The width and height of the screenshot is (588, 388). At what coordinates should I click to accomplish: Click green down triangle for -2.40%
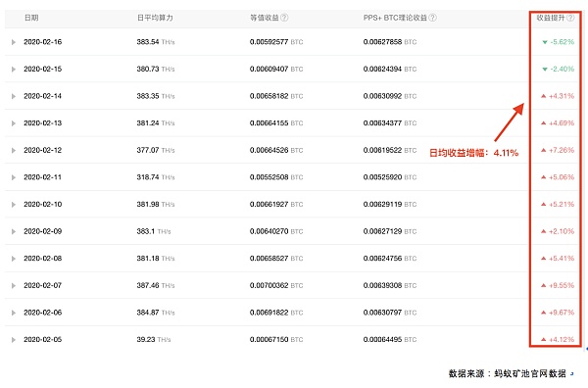[545, 69]
